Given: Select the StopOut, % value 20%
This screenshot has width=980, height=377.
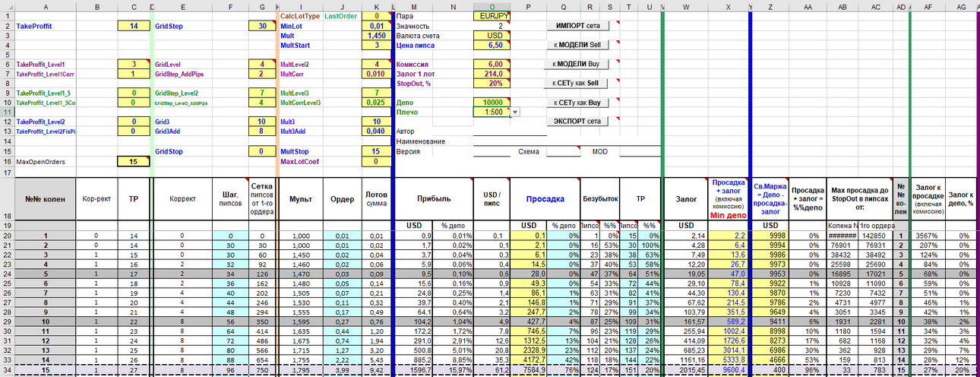Looking at the screenshot, I should [492, 84].
